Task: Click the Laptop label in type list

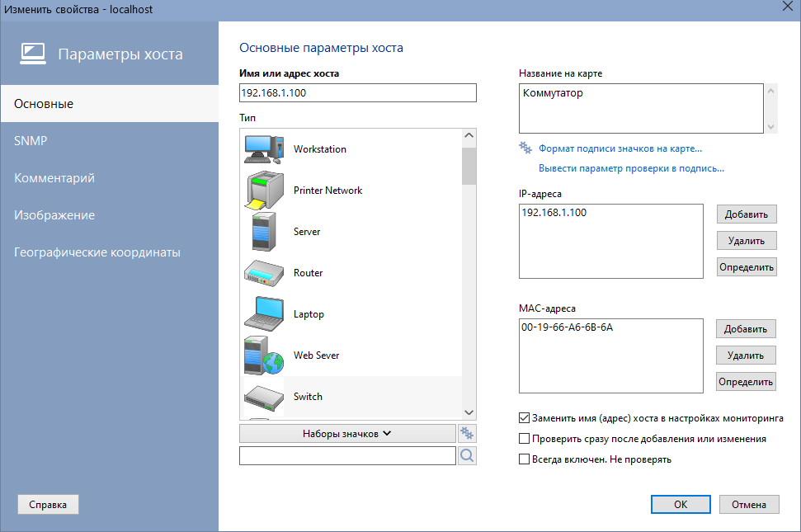Action: (309, 314)
